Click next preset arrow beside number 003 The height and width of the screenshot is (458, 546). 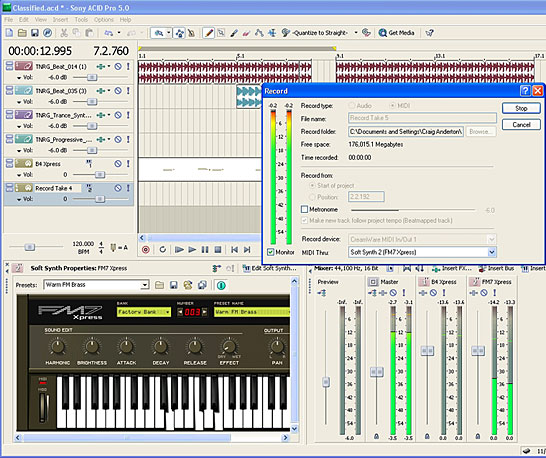tap(204, 312)
